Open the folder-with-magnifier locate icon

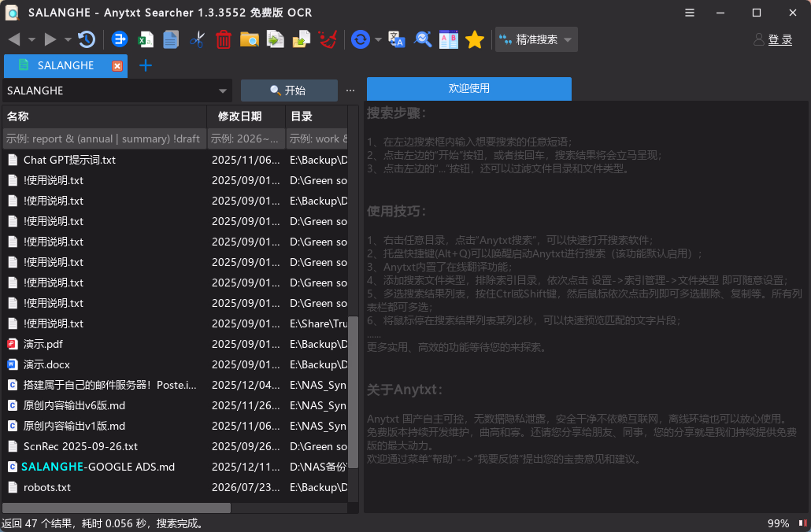[x=250, y=39]
